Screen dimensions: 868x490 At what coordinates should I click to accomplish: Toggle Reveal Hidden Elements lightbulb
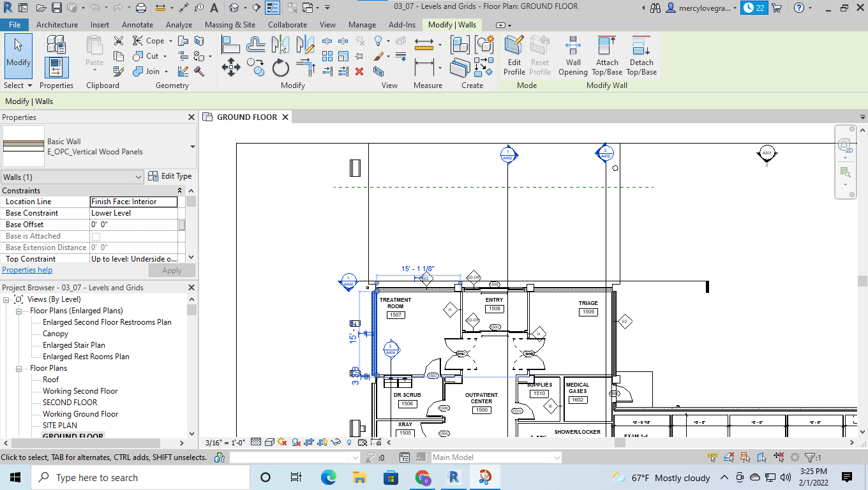click(349, 442)
